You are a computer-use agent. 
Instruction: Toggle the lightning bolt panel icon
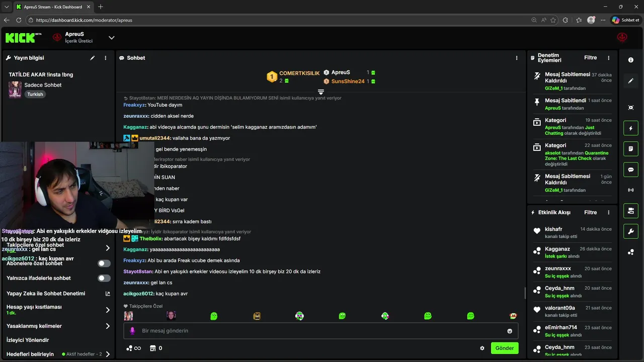tap(631, 128)
